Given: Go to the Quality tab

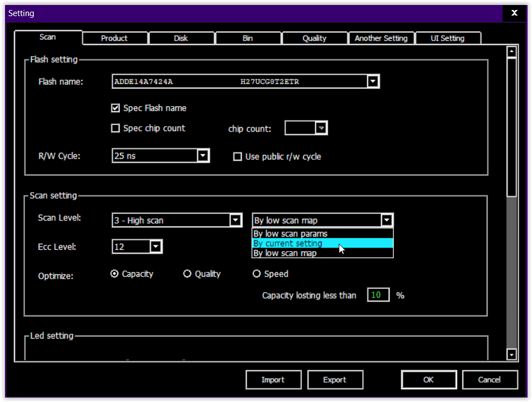Looking at the screenshot, I should [x=314, y=38].
